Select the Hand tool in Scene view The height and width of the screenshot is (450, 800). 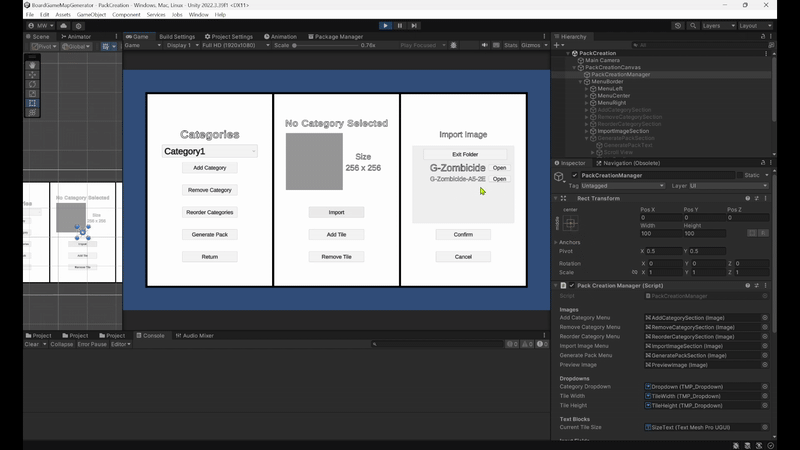pyautogui.click(x=32, y=65)
